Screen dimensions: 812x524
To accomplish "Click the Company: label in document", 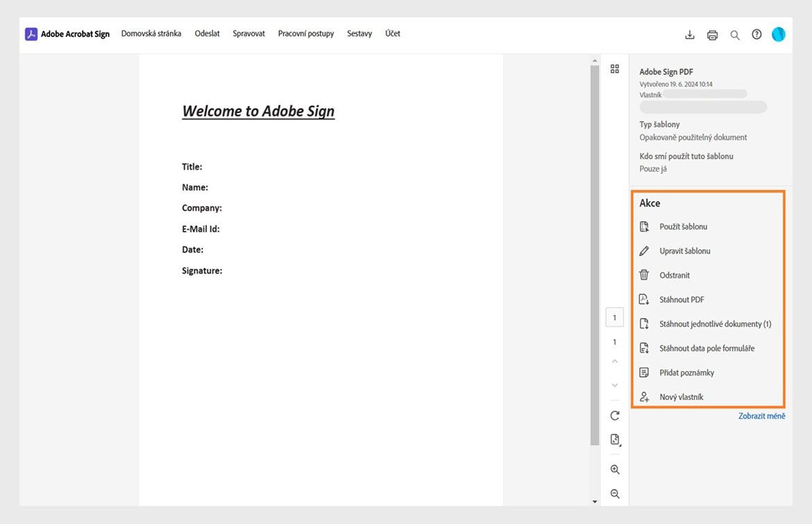I will tap(202, 208).
